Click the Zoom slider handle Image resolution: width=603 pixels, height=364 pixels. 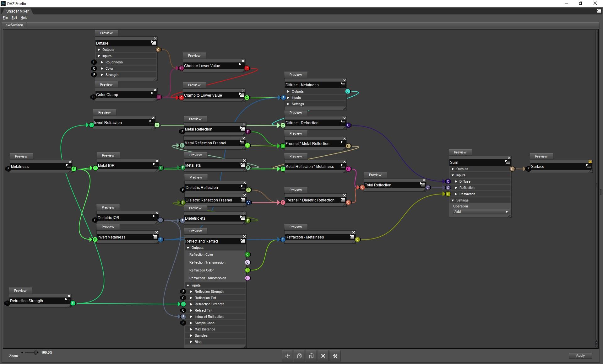[x=36, y=352]
